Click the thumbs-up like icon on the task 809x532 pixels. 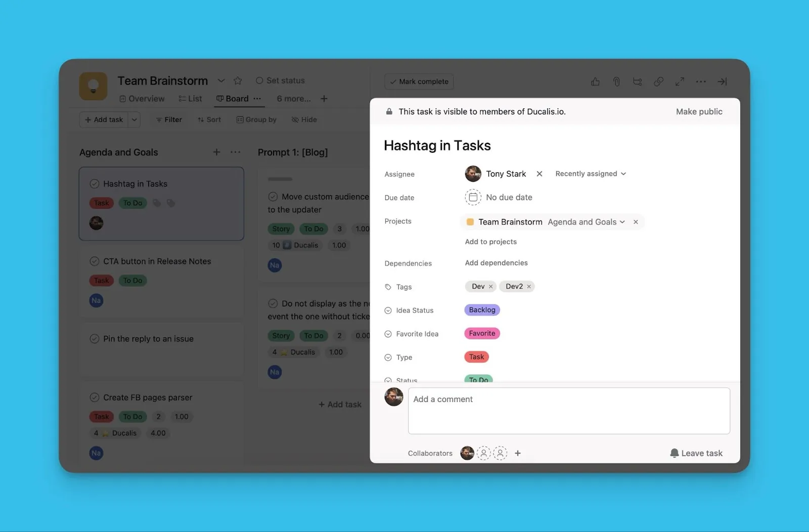coord(595,81)
